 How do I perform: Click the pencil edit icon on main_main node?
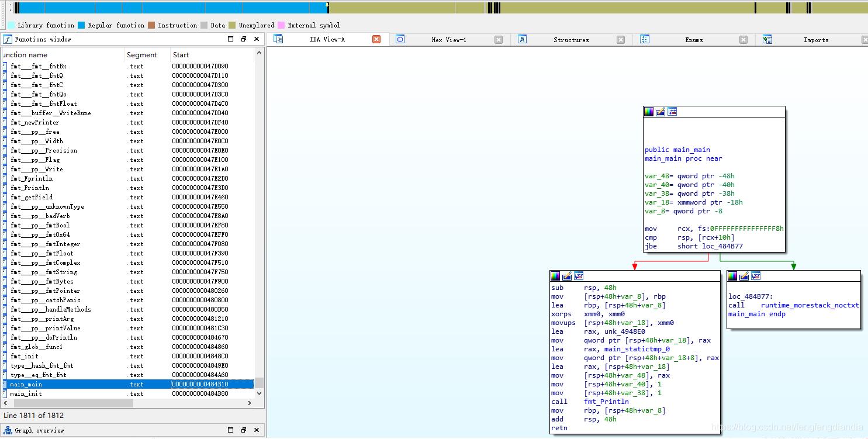tap(660, 112)
